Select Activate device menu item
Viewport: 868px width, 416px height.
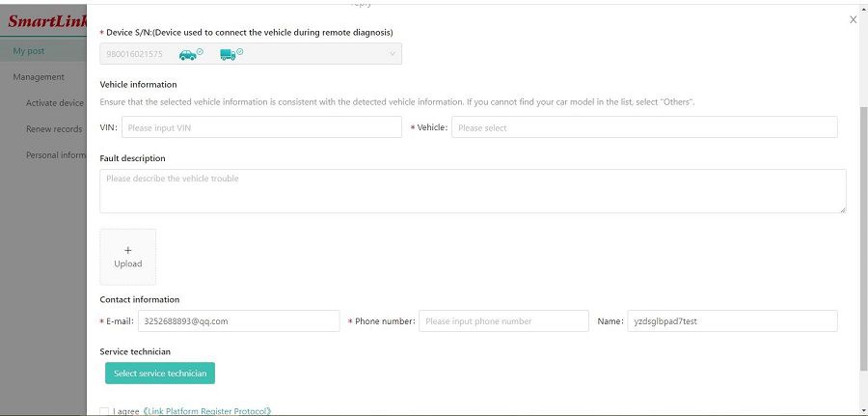[x=55, y=103]
